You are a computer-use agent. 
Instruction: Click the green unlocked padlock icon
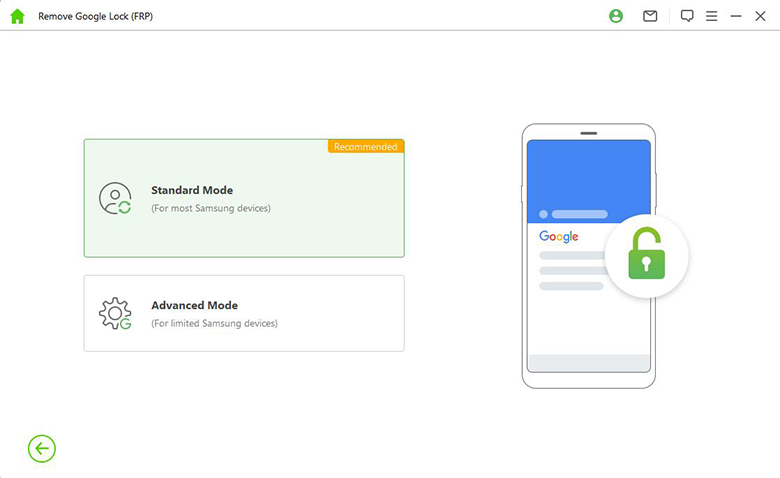[646, 256]
